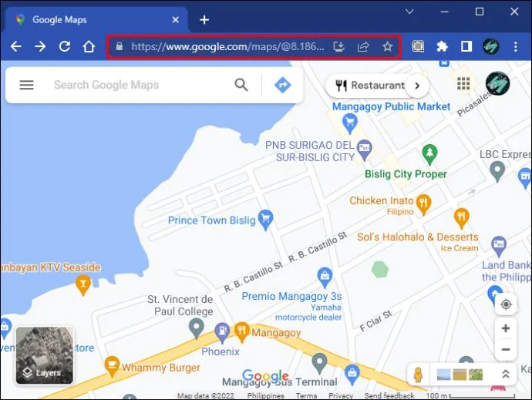Viewport: 532px width, 400px height.
Task: Select first imagery thumbnail in bottom strip
Action: click(x=444, y=375)
